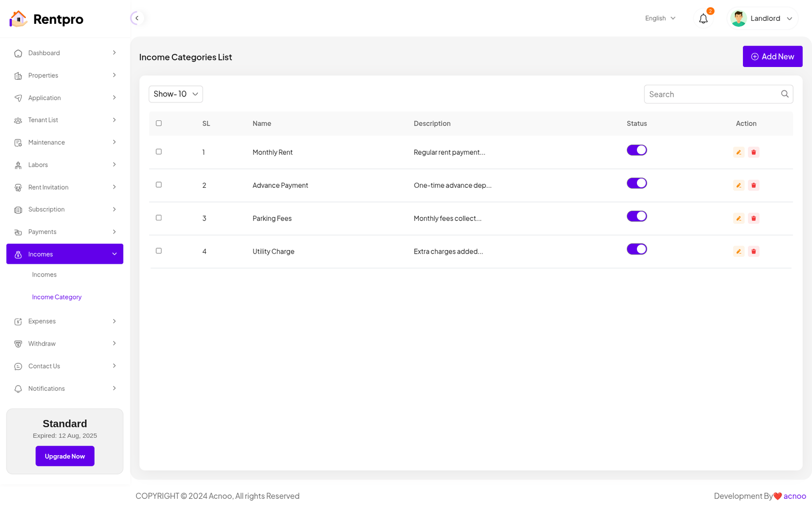Open the Income Category submenu item

click(57, 297)
